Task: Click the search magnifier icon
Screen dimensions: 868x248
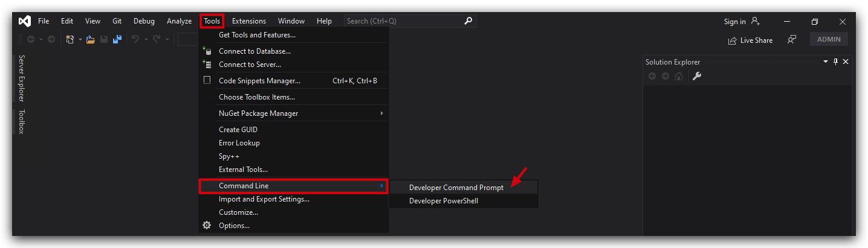Action: (x=468, y=21)
